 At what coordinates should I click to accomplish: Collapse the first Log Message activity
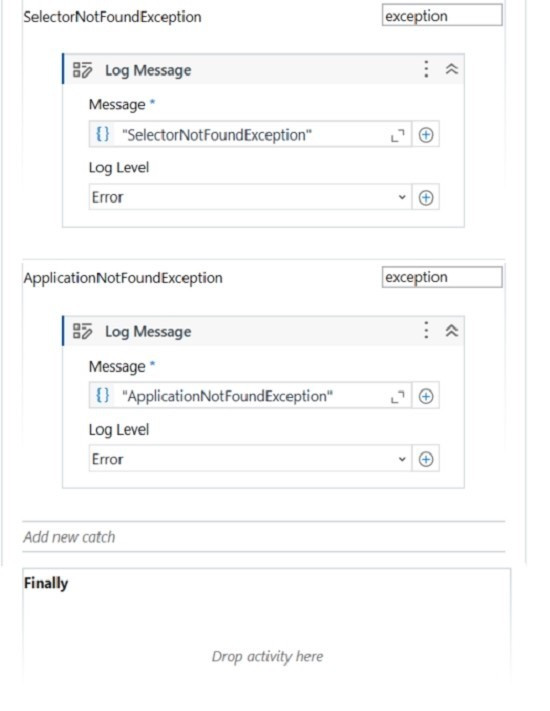click(452, 69)
